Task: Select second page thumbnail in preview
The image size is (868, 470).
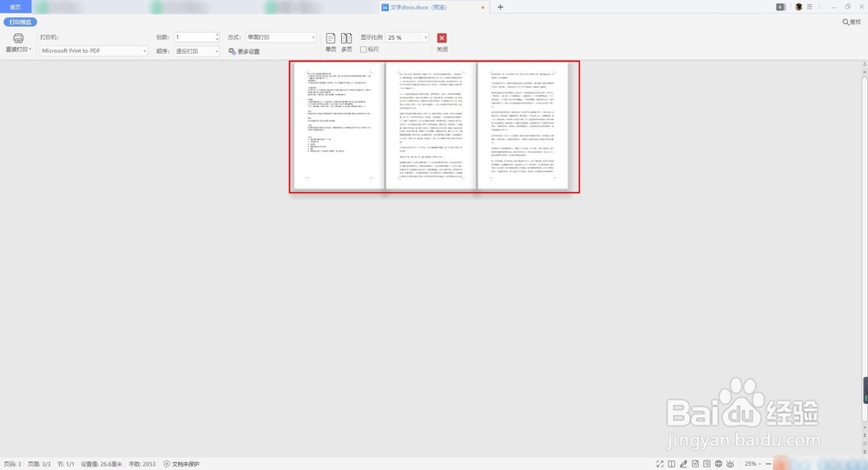Action: pos(431,126)
